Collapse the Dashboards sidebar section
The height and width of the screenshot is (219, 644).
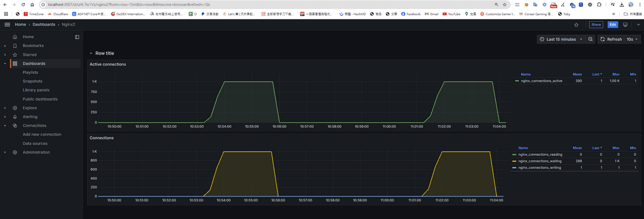(5, 64)
